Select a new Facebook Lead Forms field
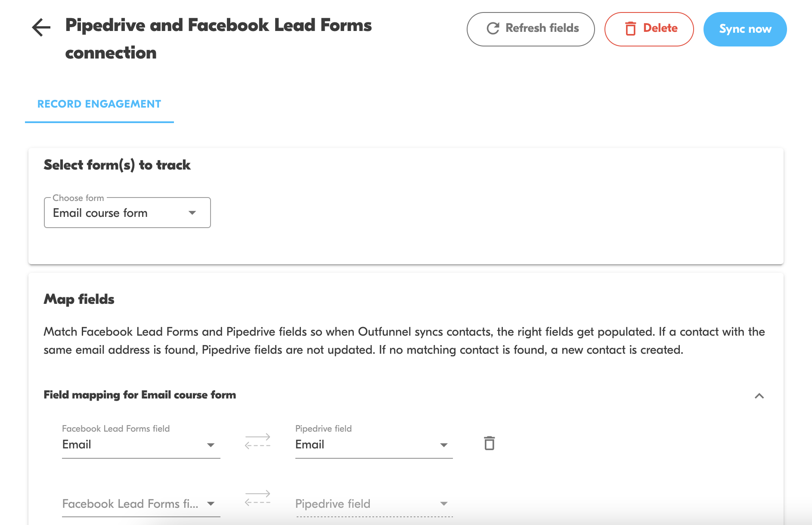 point(141,503)
